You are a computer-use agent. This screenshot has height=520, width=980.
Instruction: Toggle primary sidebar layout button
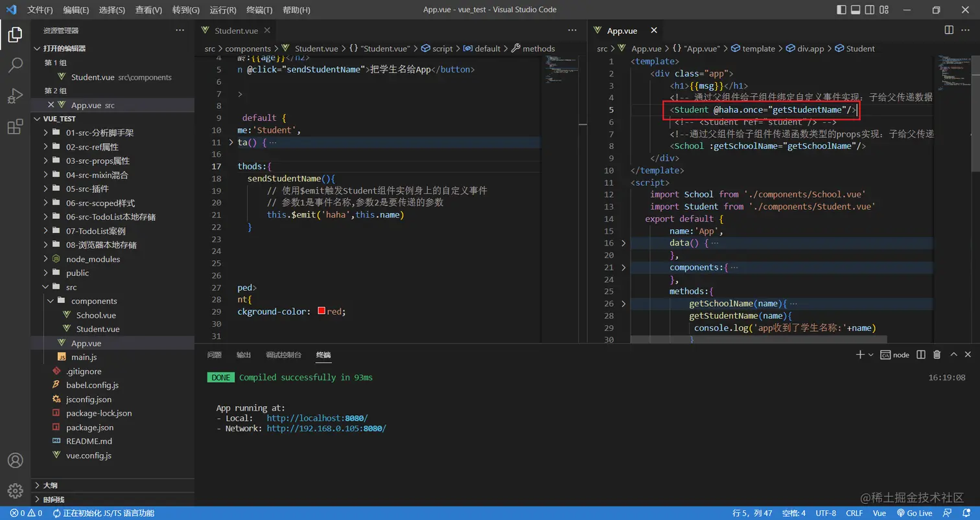841,10
